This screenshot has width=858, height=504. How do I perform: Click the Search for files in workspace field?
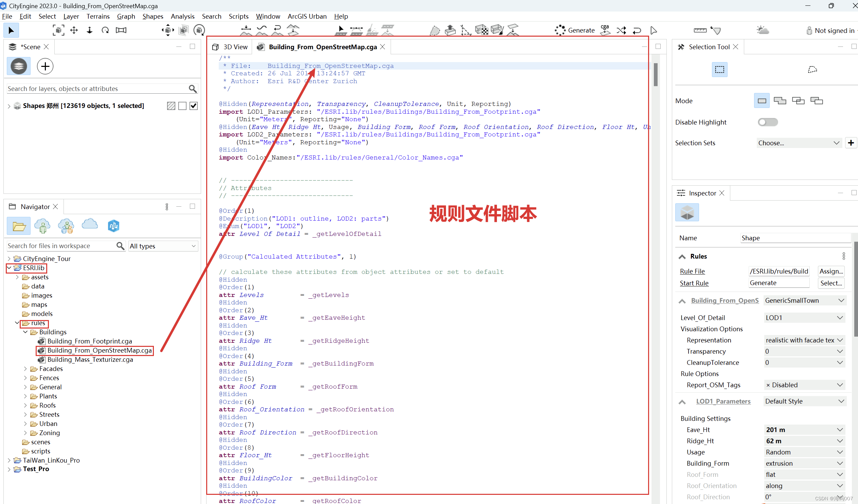[61, 246]
